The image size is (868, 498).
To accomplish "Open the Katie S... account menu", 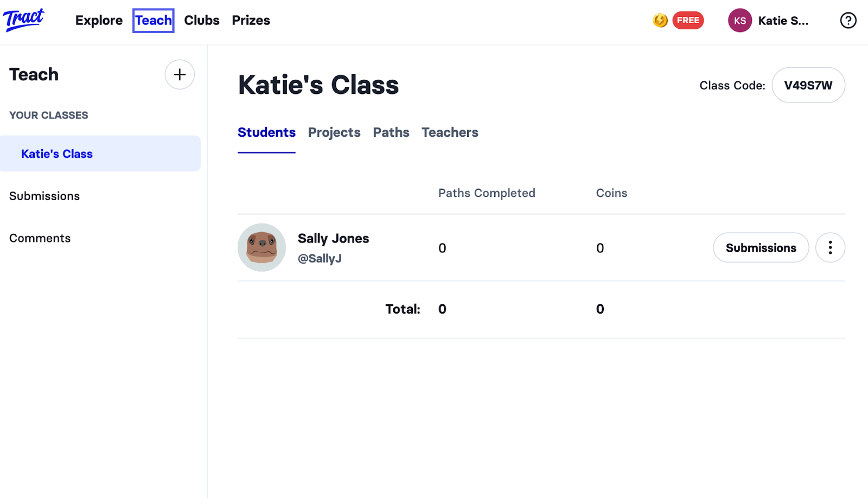I will 783,21.
